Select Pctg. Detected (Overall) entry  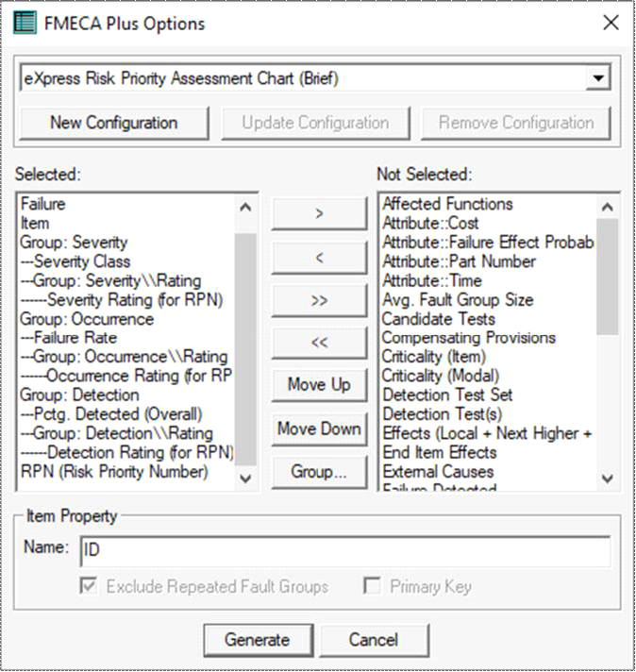111,414
